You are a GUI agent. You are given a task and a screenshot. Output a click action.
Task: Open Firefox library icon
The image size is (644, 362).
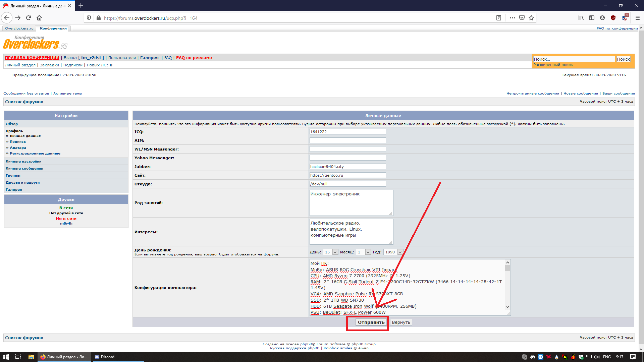tap(581, 18)
